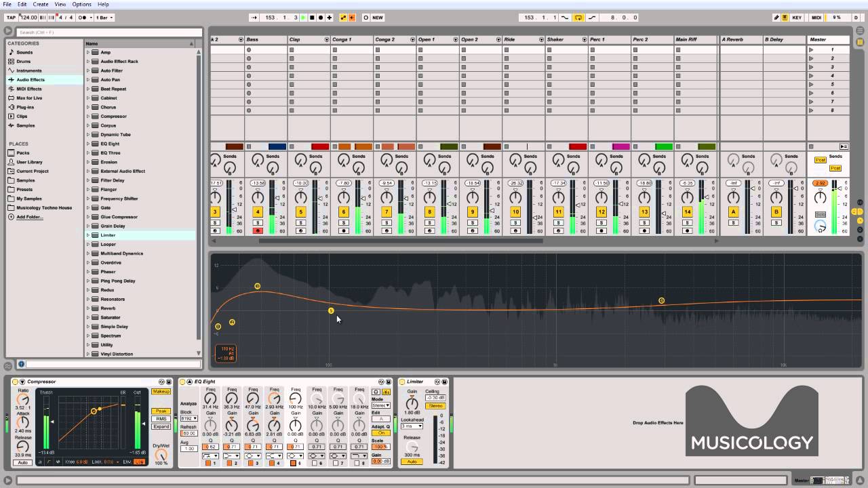
Task: Toggle the Follow playback arrow icon
Action: pos(254,18)
